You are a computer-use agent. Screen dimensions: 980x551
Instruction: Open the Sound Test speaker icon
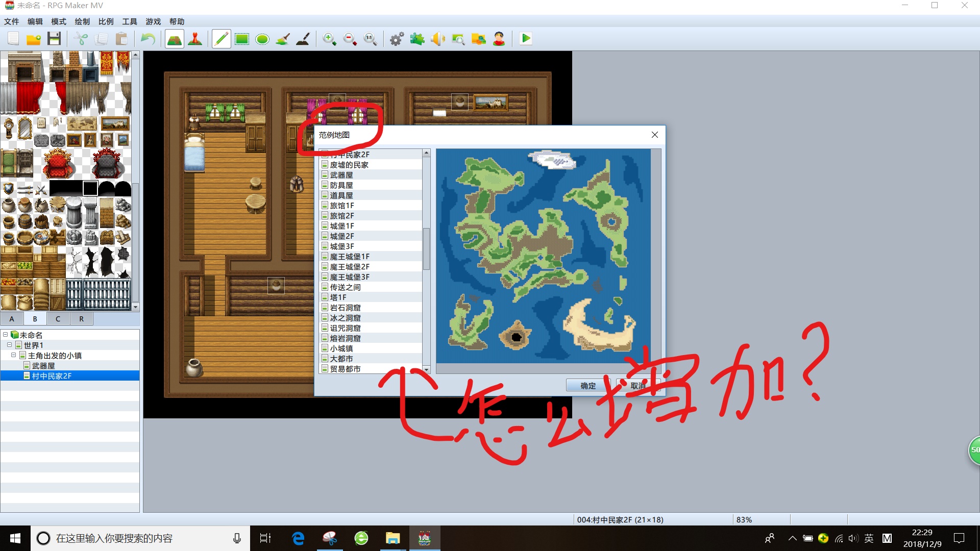tap(438, 39)
